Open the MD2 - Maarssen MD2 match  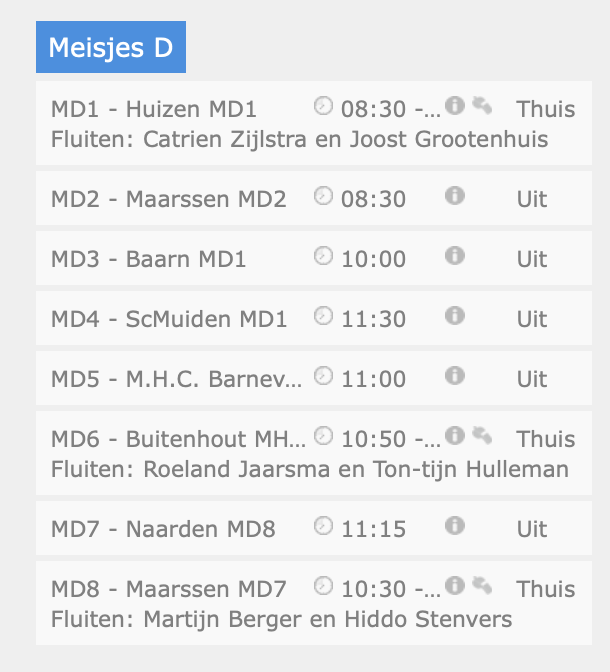[x=314, y=198]
